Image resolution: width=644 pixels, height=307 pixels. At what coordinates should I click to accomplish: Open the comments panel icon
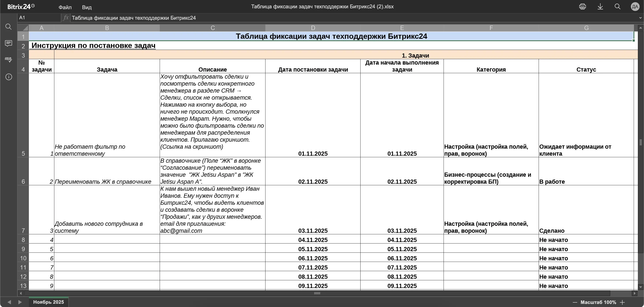click(9, 44)
